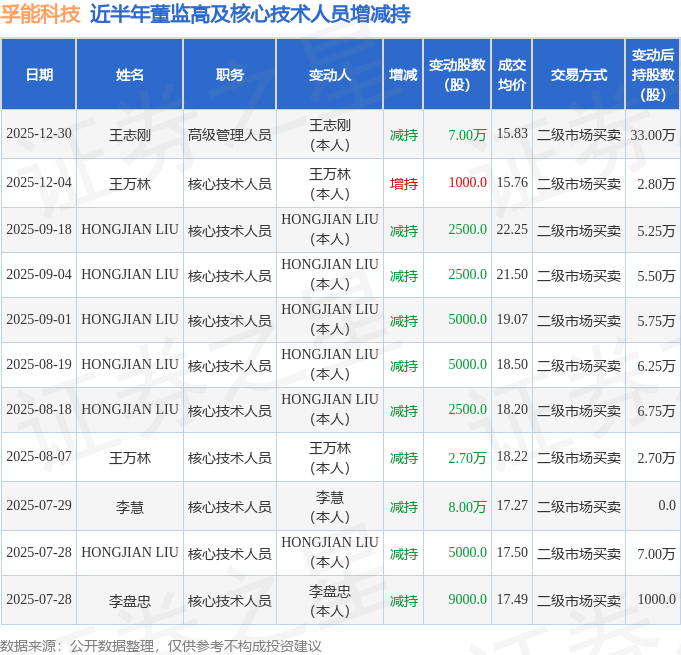Click the red 1000.0 share change value
Screen dimensions: 681x655
pyautogui.click(x=467, y=183)
